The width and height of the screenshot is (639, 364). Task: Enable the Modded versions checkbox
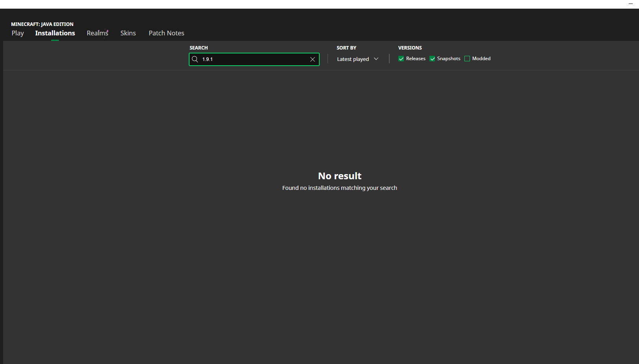pyautogui.click(x=467, y=59)
